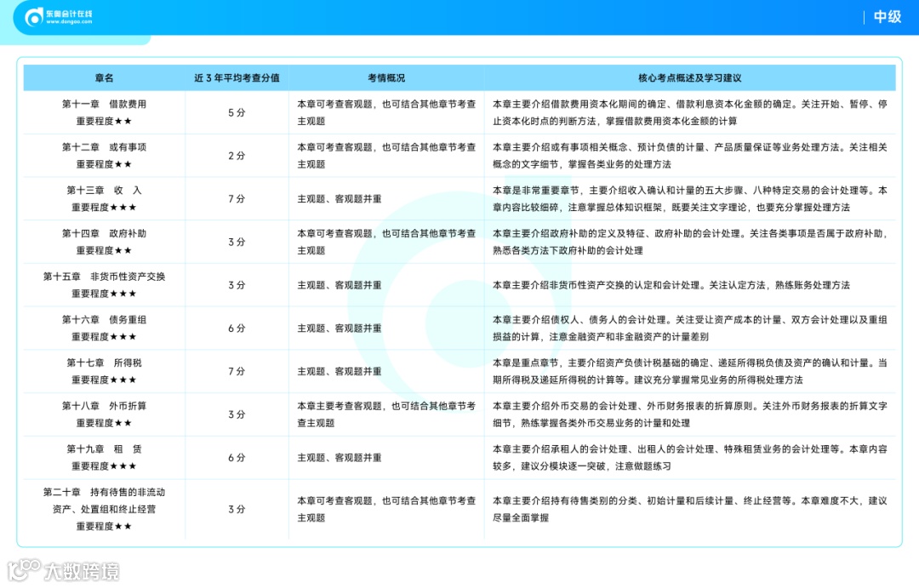Click the 3分 score for 政府补助
This screenshot has height=588, width=919.
[237, 243]
